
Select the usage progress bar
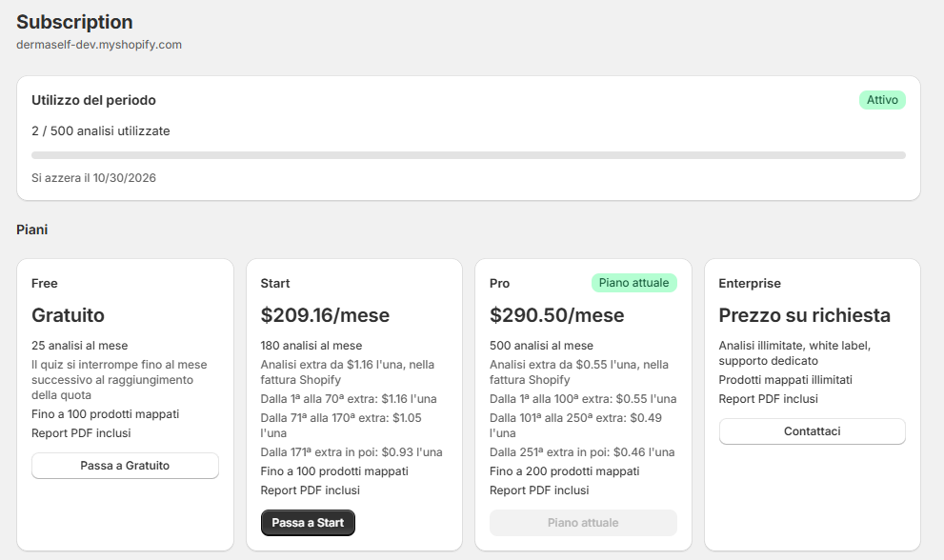(469, 155)
